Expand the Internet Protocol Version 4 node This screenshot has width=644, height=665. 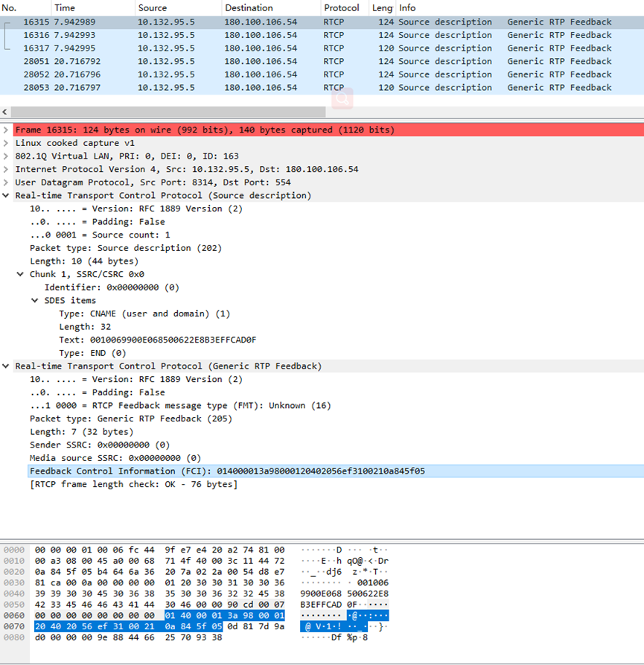(x=6, y=169)
